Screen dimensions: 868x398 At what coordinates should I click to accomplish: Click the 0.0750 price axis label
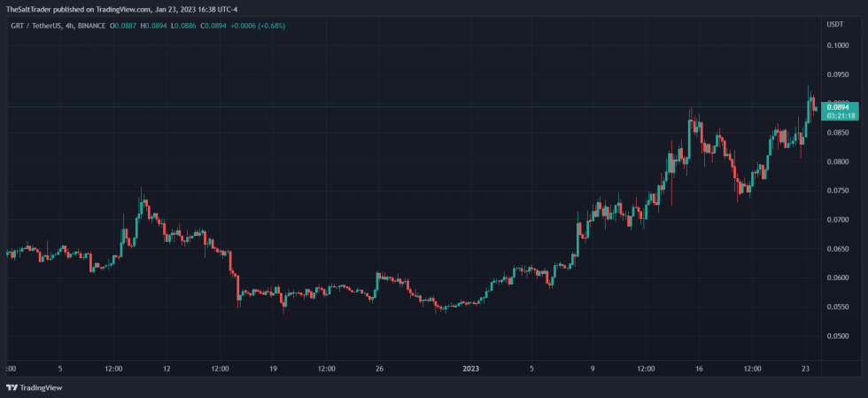(x=837, y=191)
